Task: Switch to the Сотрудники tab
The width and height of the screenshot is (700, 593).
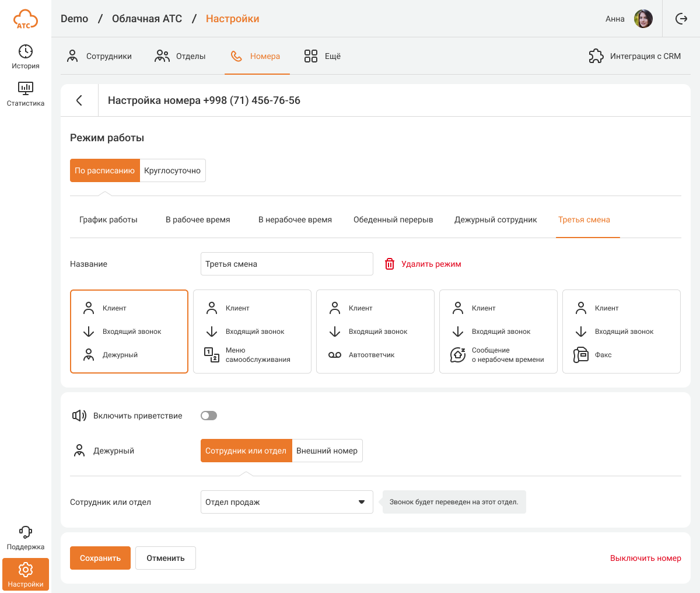Action: click(99, 56)
